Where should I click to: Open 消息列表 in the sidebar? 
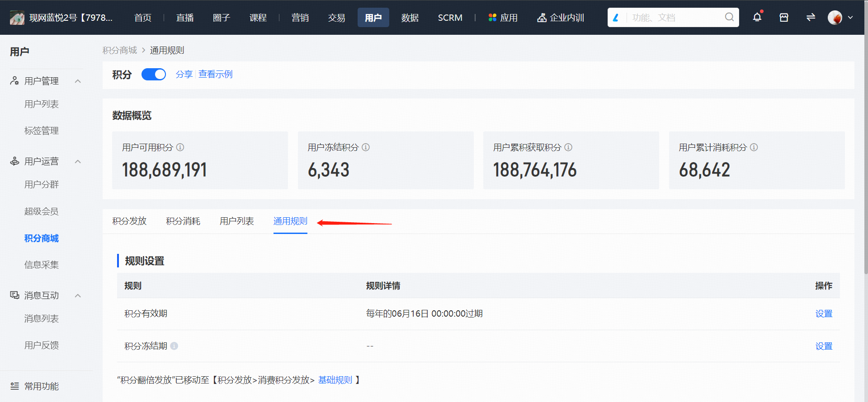(42, 318)
